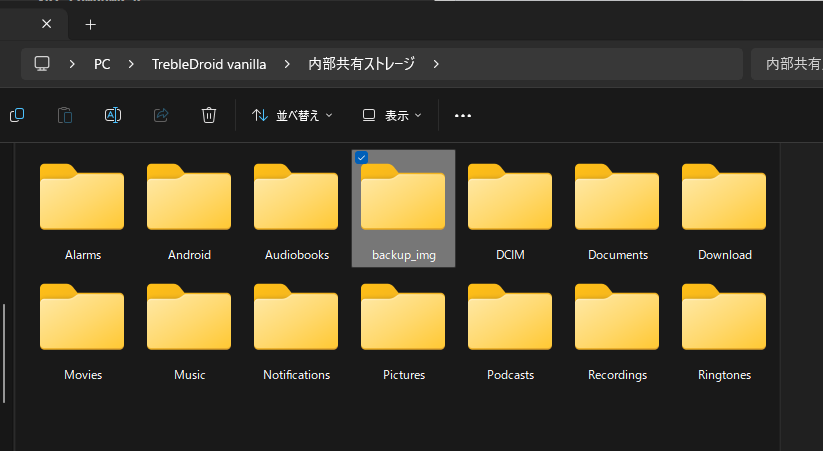This screenshot has height=451, width=823.
Task: Click the Copy toolbar icon
Action: (x=17, y=115)
